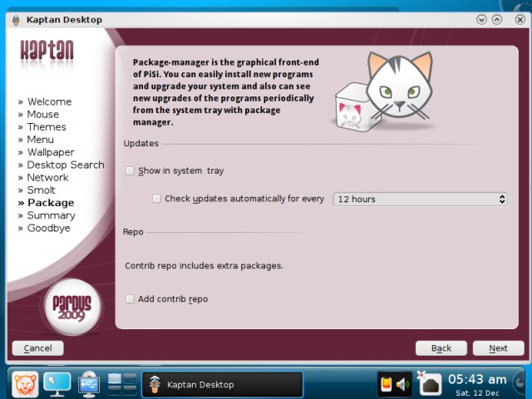532x399 pixels.
Task: Click Kaptan Desktop taskbar entry
Action: click(x=222, y=384)
